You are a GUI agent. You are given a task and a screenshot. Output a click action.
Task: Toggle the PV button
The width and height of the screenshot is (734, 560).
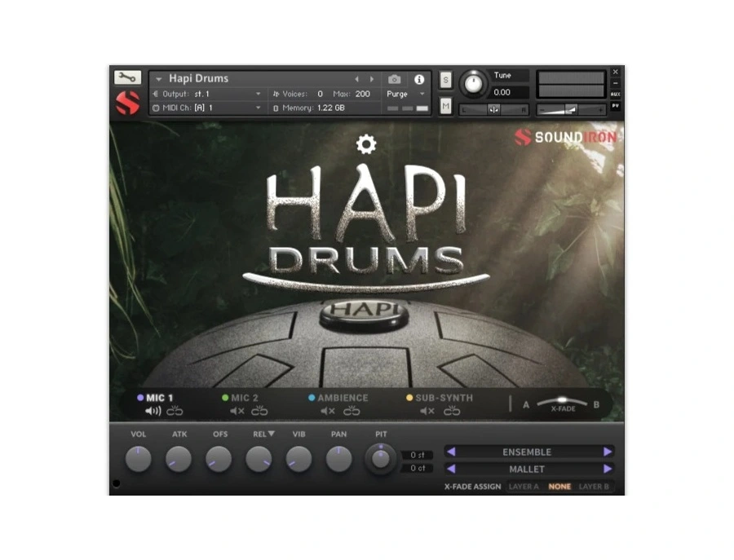[x=615, y=106]
